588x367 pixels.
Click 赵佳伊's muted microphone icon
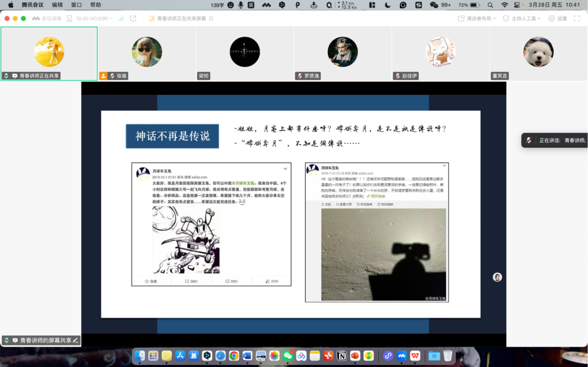click(397, 76)
